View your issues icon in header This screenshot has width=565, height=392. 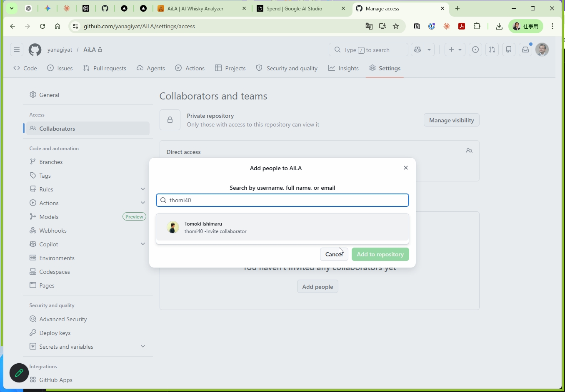(475, 50)
